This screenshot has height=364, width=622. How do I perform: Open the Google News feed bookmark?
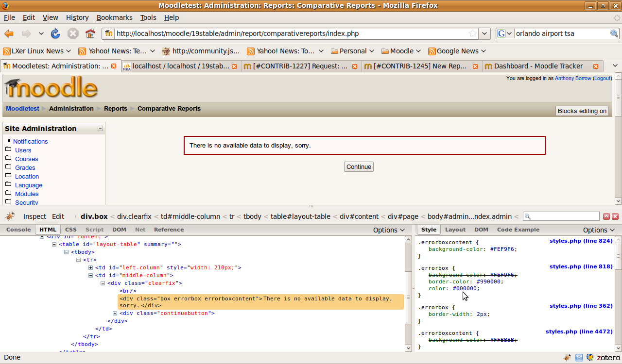pyautogui.click(x=457, y=51)
